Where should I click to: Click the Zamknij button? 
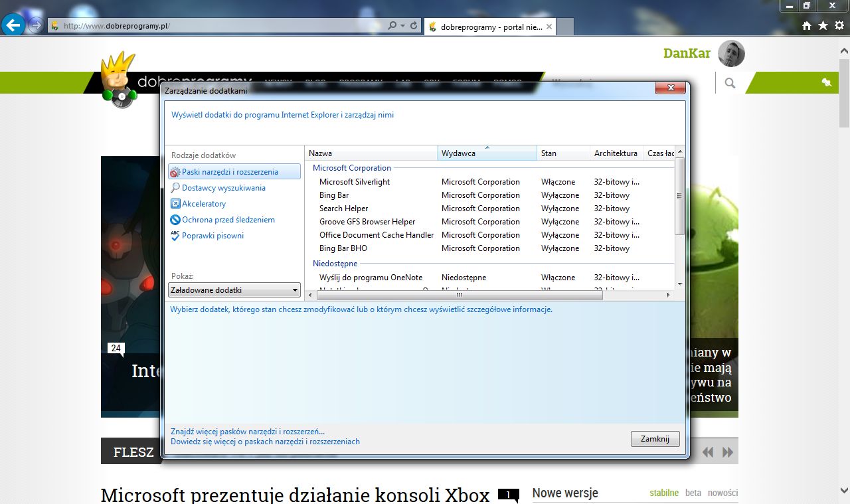655,439
